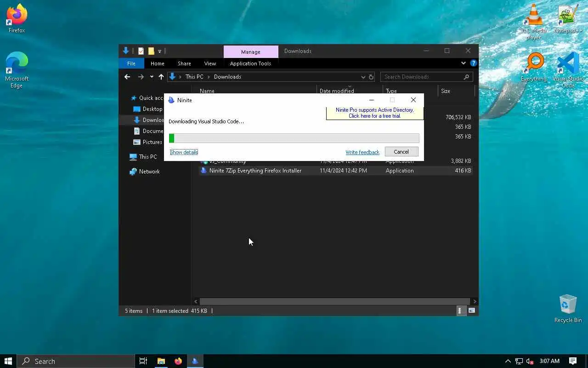
Task: Open File Explorer from the taskbar
Action: [x=161, y=361]
